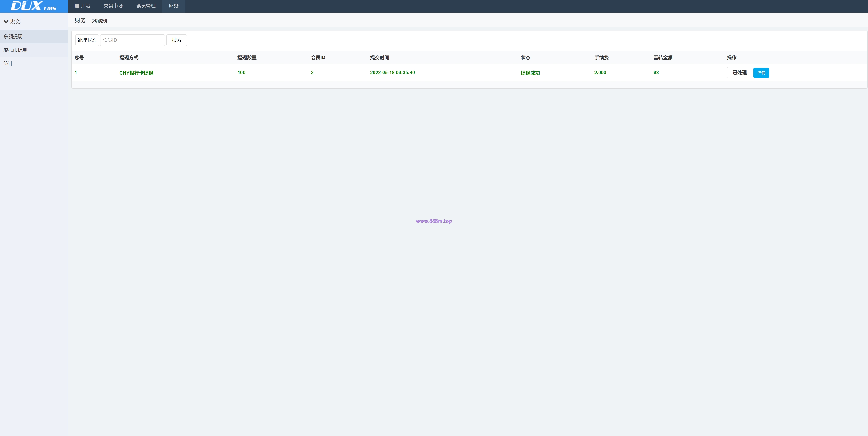Open the 交易市场 menu
Viewport: 868px width, 436px height.
click(x=113, y=6)
